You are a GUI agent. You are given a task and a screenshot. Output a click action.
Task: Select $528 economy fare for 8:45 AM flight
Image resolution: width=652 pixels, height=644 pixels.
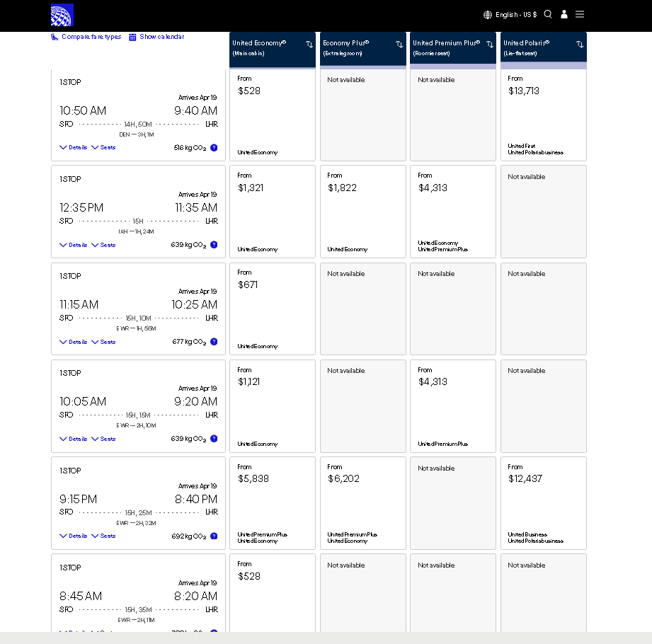273,593
